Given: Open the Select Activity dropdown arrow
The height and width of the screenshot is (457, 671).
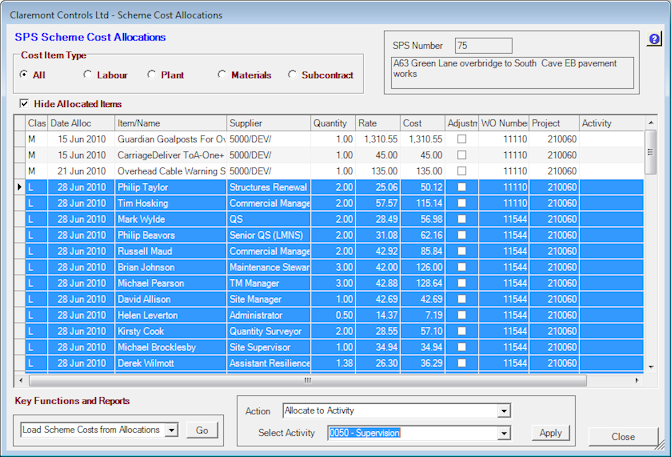Looking at the screenshot, I should [x=504, y=433].
